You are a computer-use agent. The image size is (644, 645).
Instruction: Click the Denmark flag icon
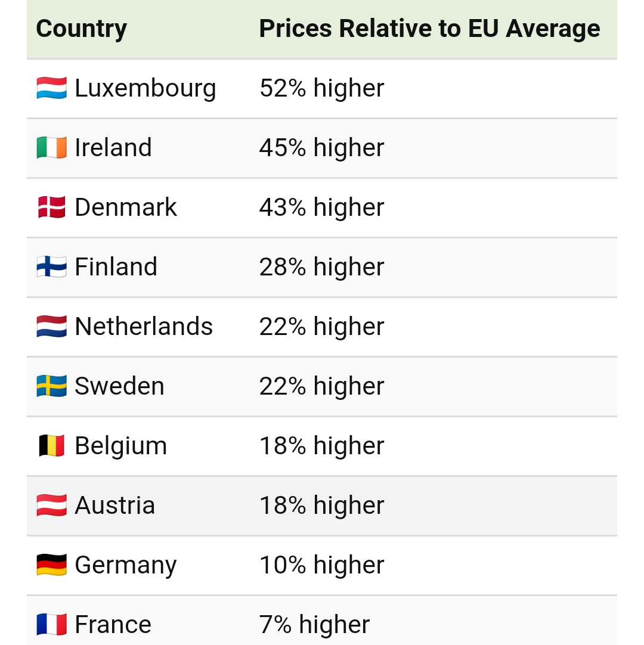coord(51,207)
